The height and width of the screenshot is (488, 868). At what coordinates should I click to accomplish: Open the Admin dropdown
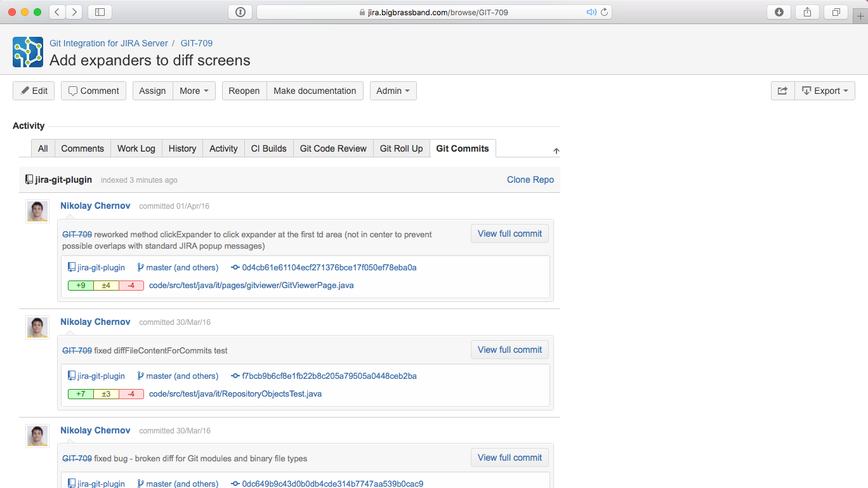tap(393, 91)
